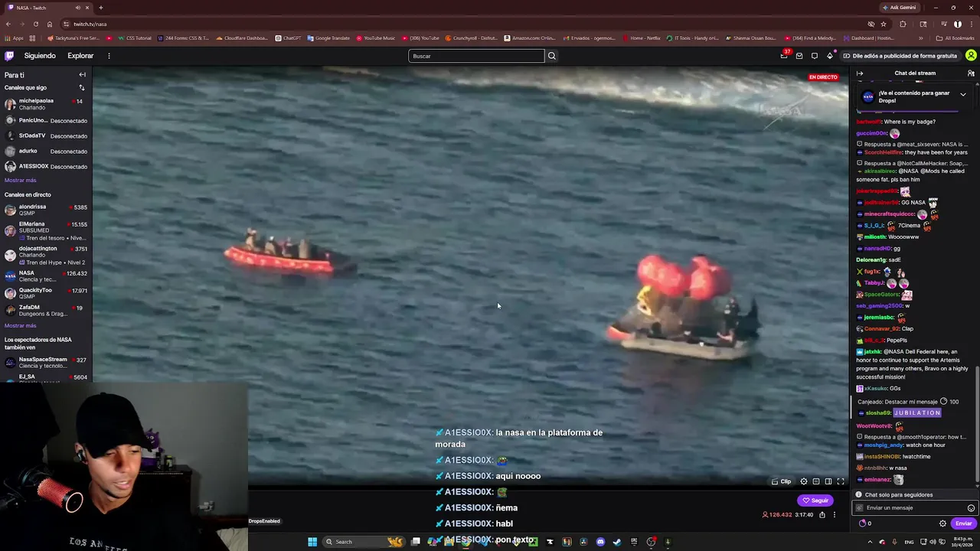Open the player settings gear
This screenshot has height=551, width=980.
[804, 481]
